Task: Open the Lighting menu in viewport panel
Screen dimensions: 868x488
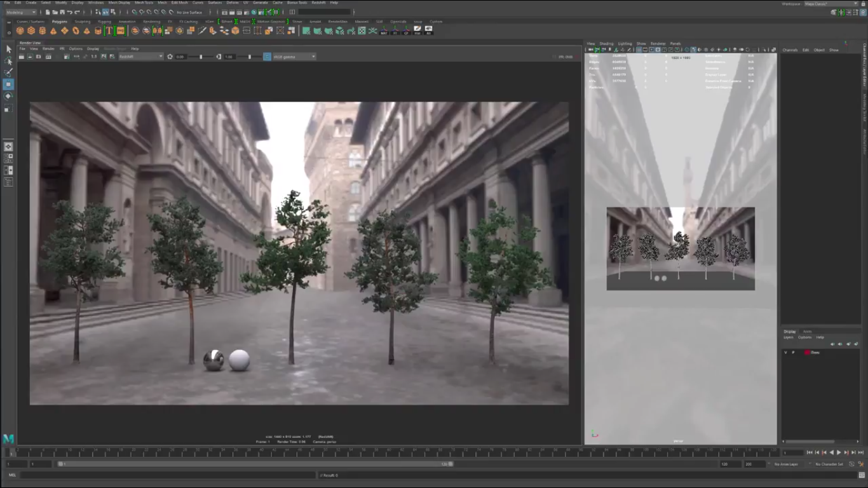Action: [625, 43]
